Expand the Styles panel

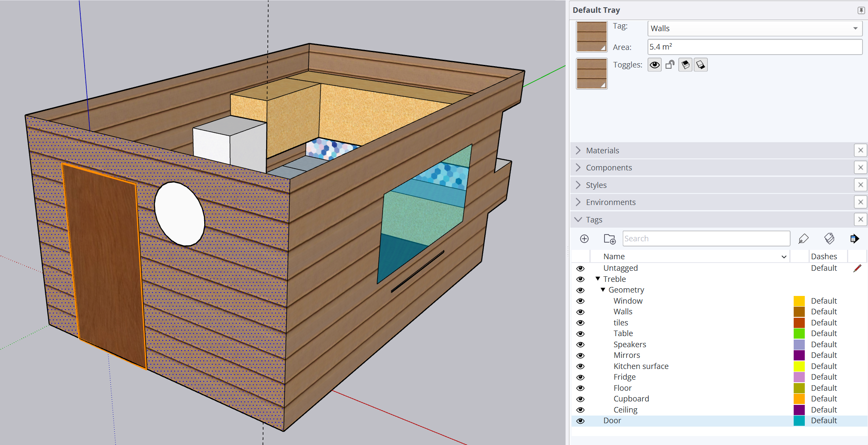pyautogui.click(x=578, y=185)
